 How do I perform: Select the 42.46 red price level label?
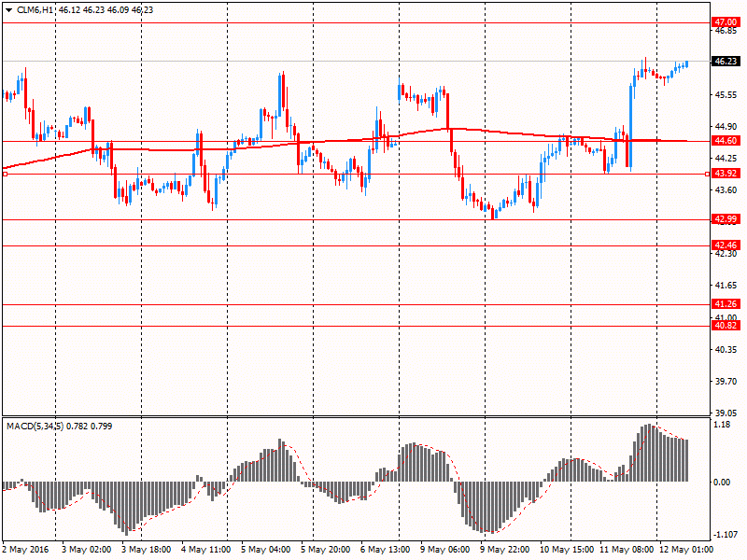(726, 245)
